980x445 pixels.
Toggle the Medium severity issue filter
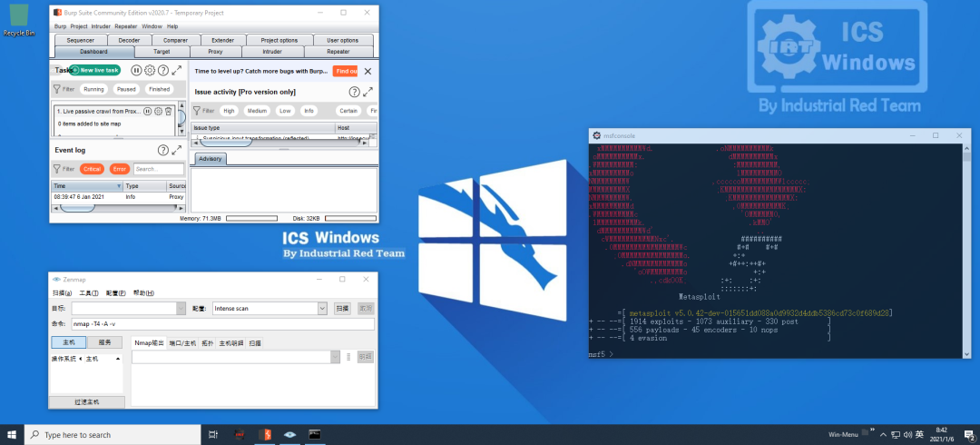click(257, 111)
